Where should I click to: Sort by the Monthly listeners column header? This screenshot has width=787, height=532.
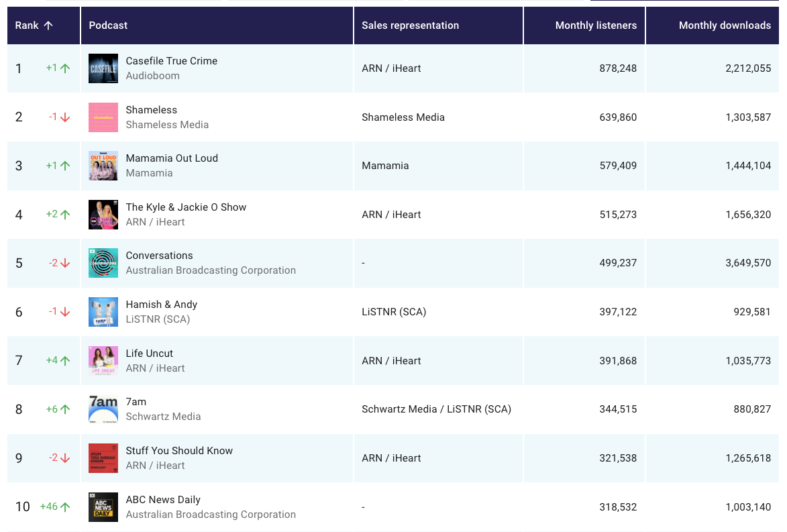[584, 25]
